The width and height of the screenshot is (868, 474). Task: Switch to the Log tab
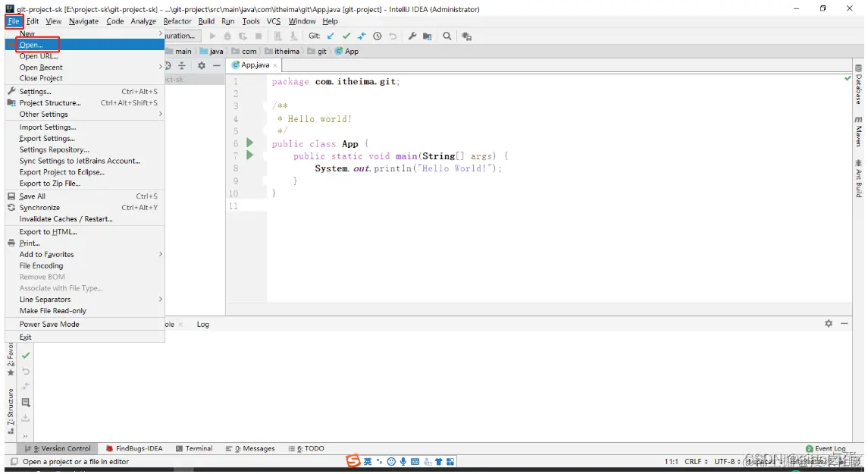click(202, 324)
